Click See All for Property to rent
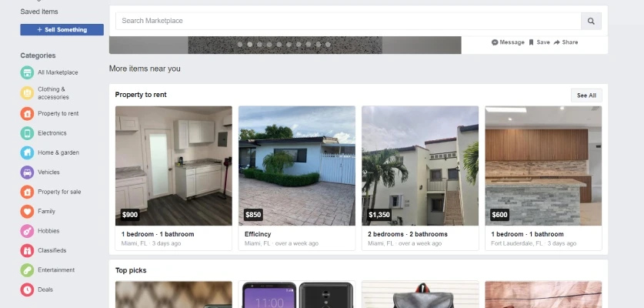This screenshot has height=308, width=644. (x=586, y=95)
